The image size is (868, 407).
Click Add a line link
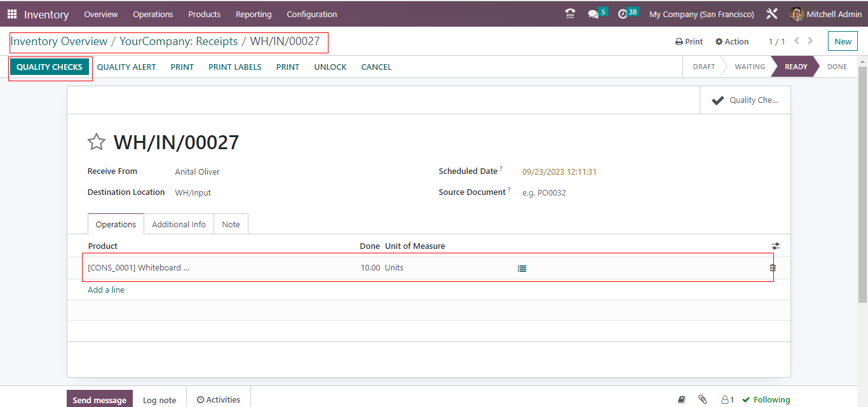click(106, 290)
